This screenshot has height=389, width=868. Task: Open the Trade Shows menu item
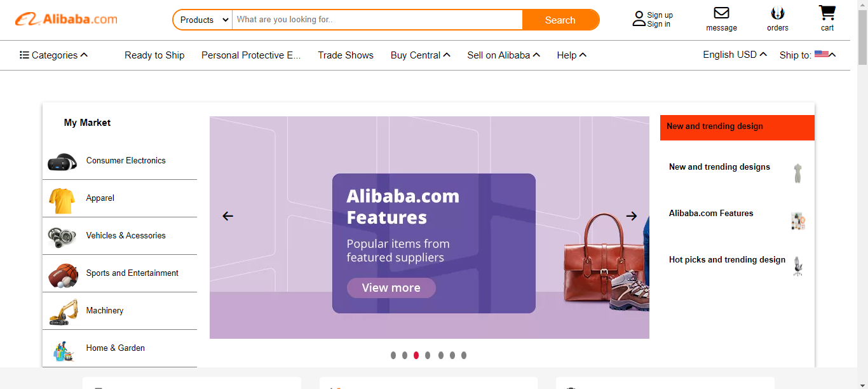tap(346, 55)
